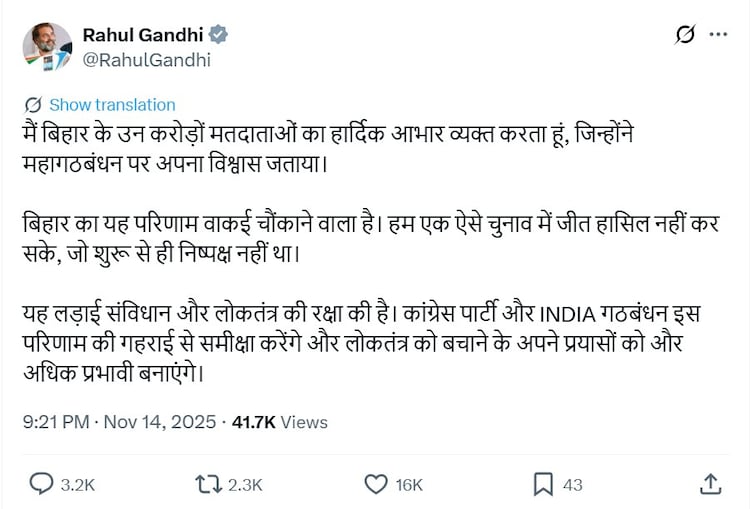The width and height of the screenshot is (750, 509).
Task: Click the translation icon beside Show translation
Action: pyautogui.click(x=33, y=105)
